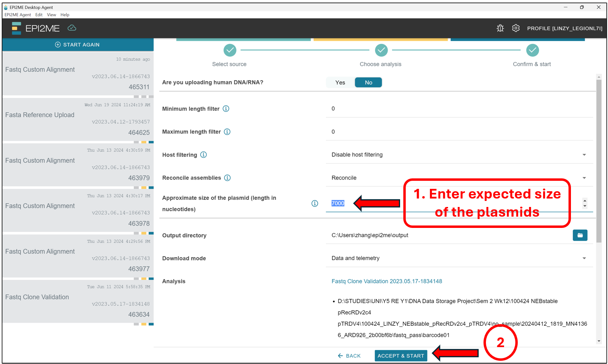Click scrollbar down arrow of the form

pos(599,341)
